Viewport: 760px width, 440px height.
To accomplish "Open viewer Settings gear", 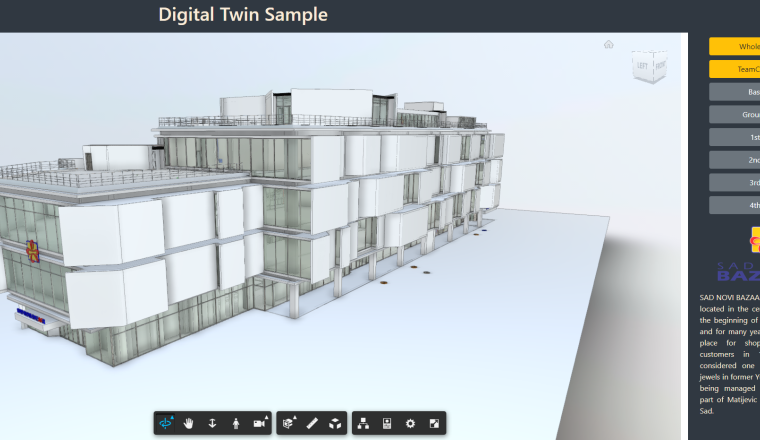I will point(410,424).
